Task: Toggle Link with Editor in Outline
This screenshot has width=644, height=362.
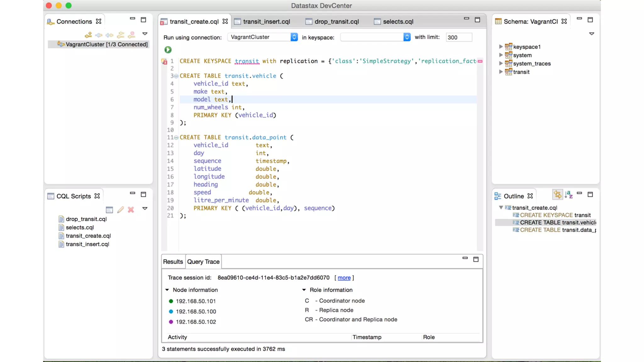Action: point(557,195)
